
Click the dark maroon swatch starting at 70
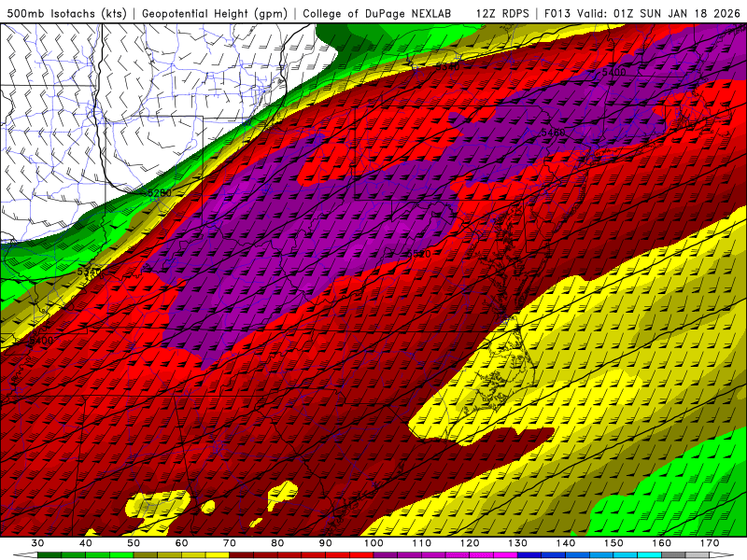[x=242, y=555]
